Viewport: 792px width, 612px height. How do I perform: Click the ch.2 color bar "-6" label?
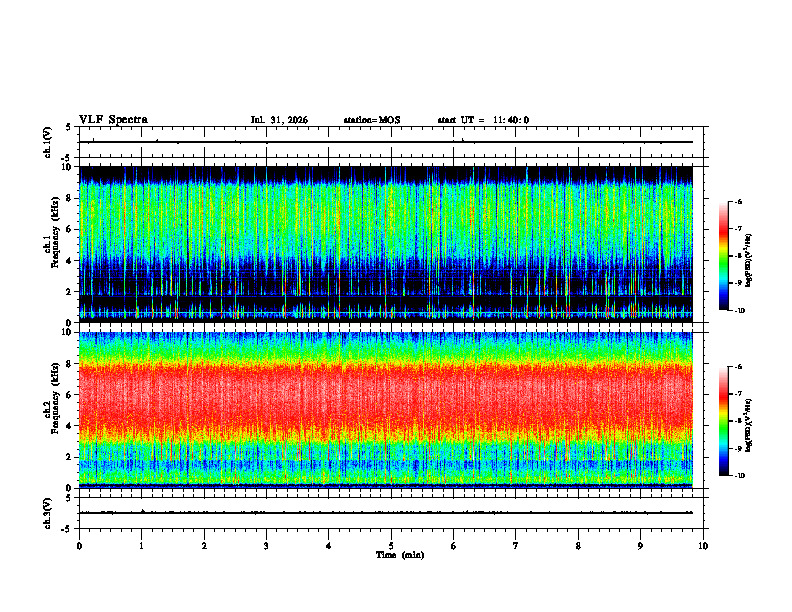tap(738, 367)
